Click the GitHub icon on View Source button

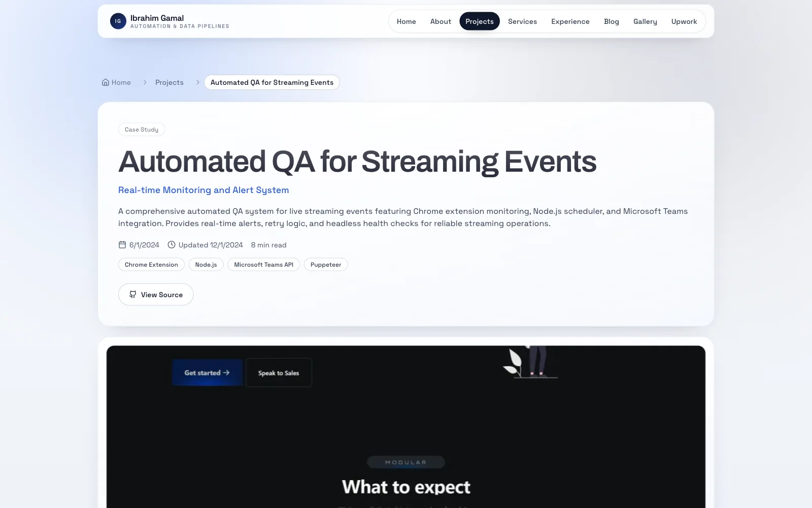click(132, 295)
